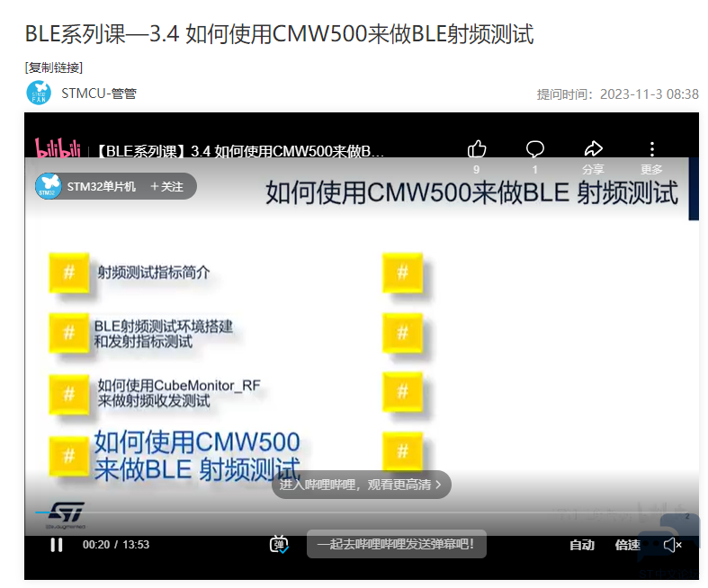Open the 更多 three-dot menu
This screenshot has width=708, height=588.
click(x=651, y=148)
